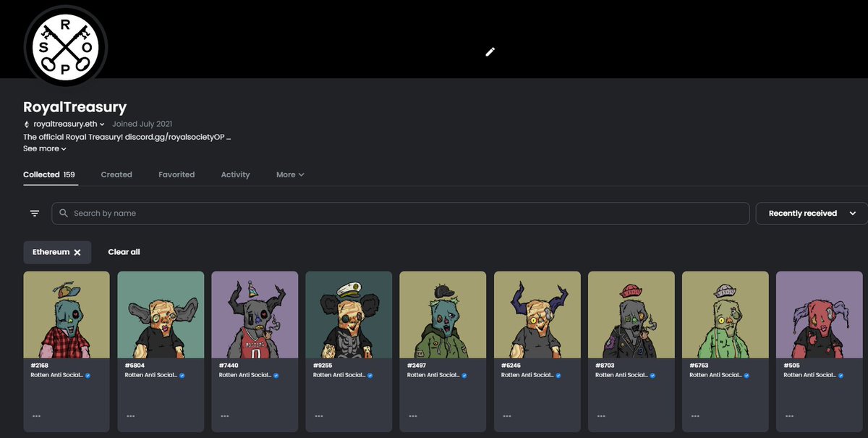This screenshot has height=438, width=868.
Task: Click the pencil edit banner icon
Action: (x=490, y=51)
